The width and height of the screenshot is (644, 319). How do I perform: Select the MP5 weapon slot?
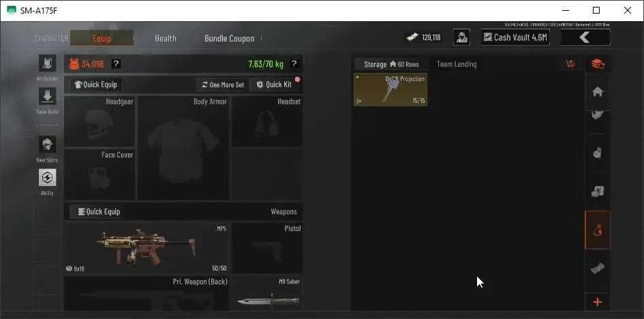[x=147, y=248]
